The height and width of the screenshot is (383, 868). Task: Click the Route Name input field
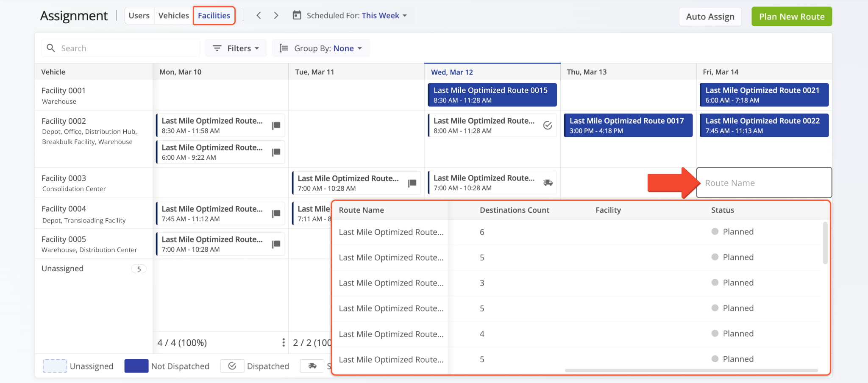[764, 183]
